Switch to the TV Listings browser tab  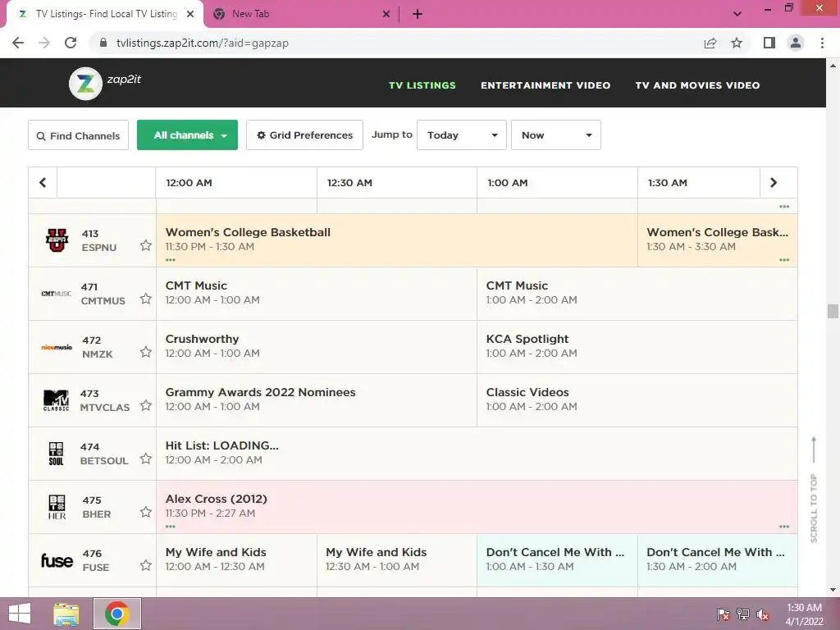106,14
